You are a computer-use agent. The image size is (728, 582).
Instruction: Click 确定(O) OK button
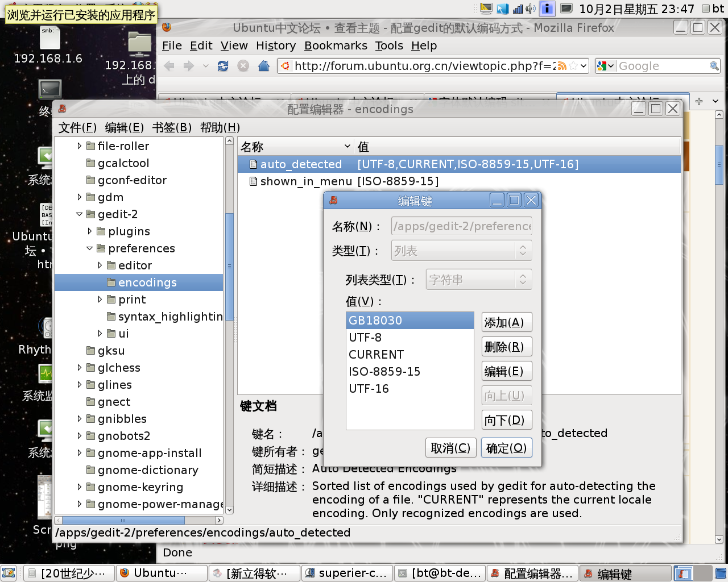tap(506, 448)
